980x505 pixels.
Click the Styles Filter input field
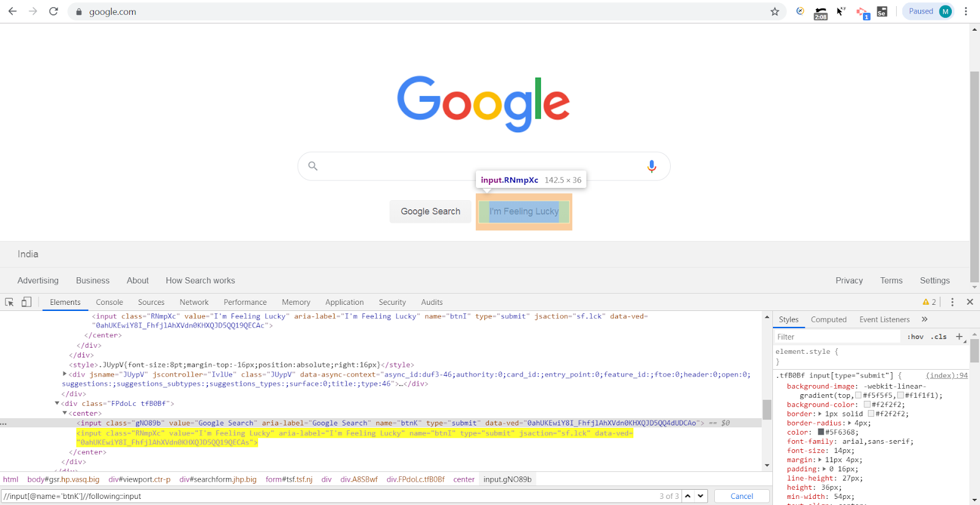(837, 337)
